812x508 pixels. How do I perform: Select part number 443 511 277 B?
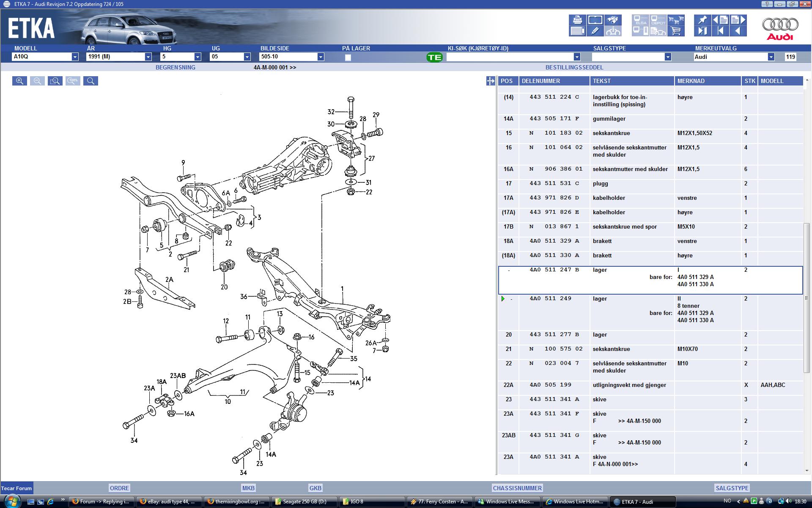coord(554,334)
